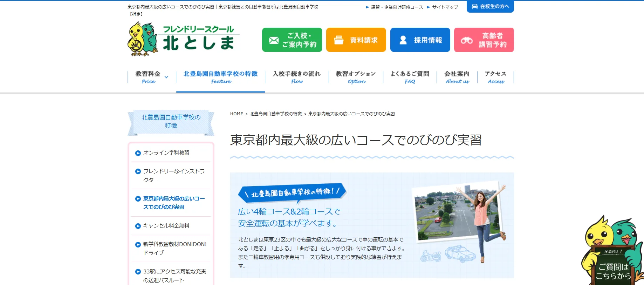Viewport: 644px width, 285px height.
Task: Open 会社案内 About us menu item
Action: click(x=457, y=77)
